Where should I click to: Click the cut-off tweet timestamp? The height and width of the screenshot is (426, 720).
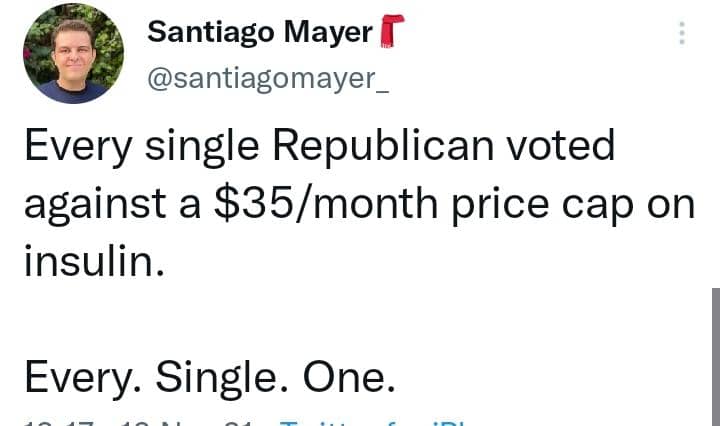(x=139, y=423)
